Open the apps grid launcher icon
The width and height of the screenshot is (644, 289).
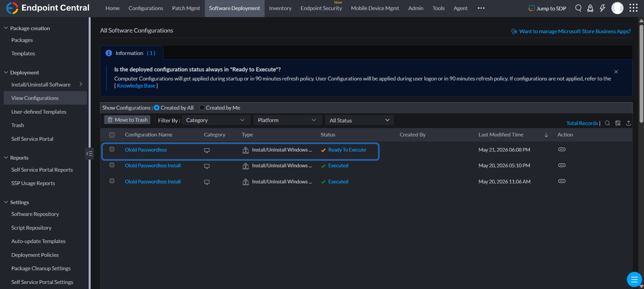(633, 8)
